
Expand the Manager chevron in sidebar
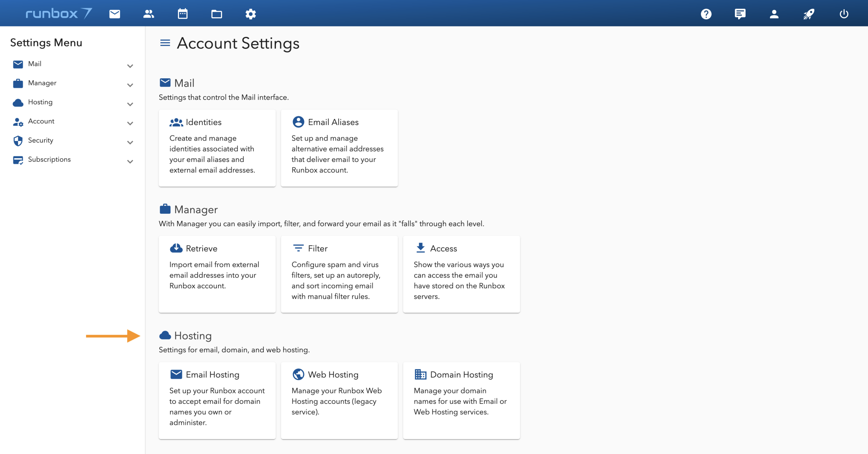(130, 85)
